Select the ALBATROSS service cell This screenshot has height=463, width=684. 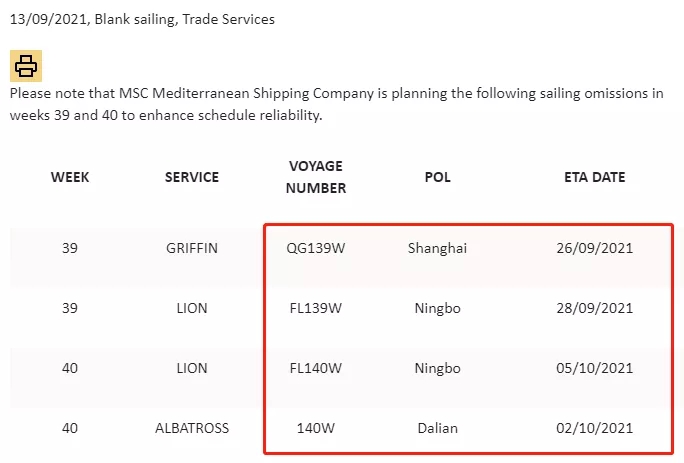point(192,428)
